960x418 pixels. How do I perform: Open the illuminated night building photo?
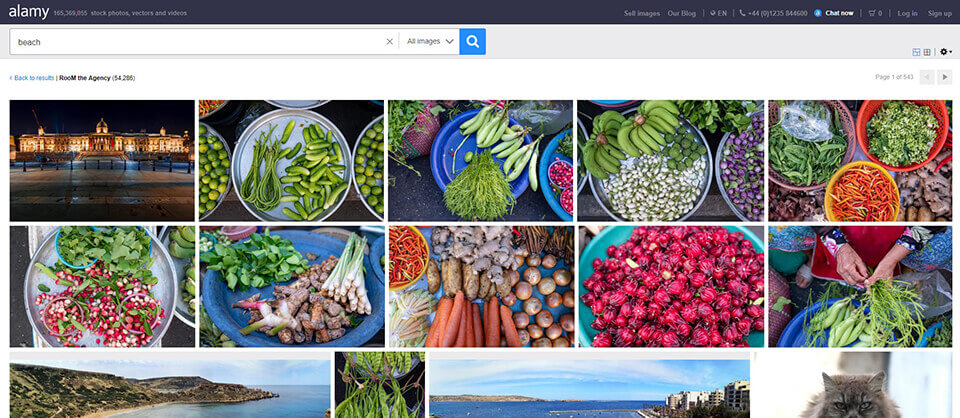102,160
